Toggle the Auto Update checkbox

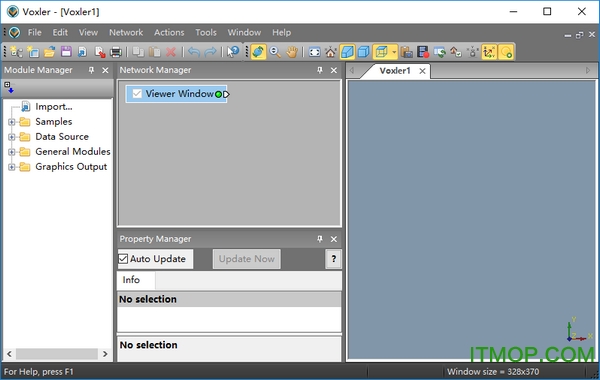click(x=123, y=259)
